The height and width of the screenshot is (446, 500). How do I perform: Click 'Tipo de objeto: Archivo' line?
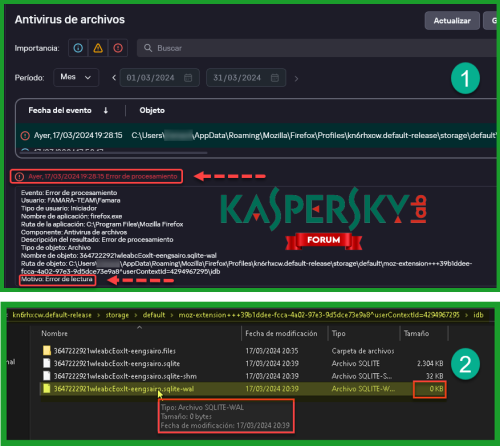56,248
